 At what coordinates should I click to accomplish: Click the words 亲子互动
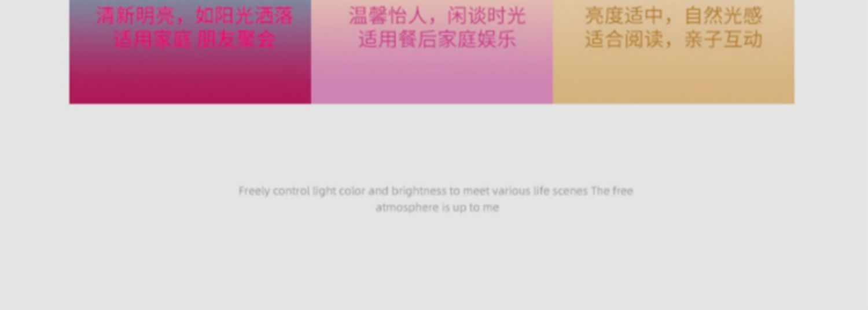click(723, 40)
